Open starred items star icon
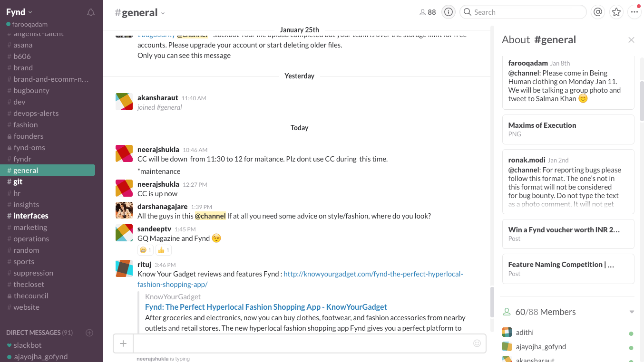Screen dimensions: 644x362 tap(616, 12)
